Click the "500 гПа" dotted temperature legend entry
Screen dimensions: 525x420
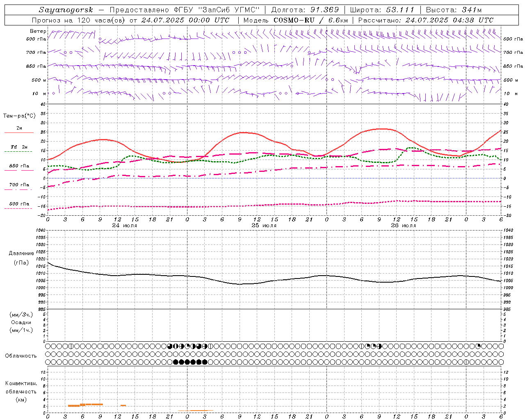[19, 204]
